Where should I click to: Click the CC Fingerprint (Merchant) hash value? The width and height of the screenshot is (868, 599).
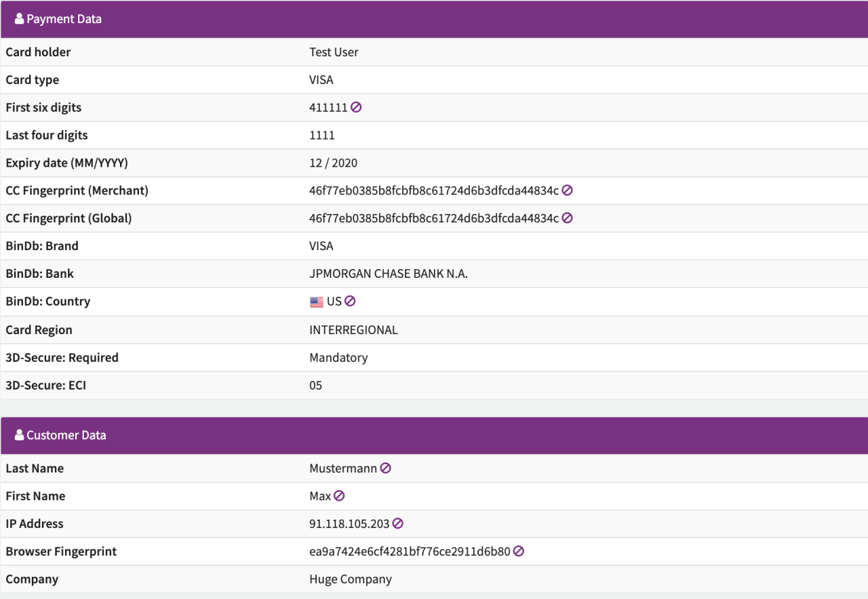[434, 191]
